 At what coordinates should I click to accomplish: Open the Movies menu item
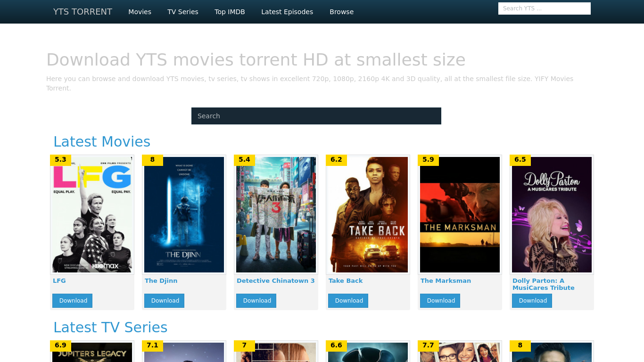(140, 12)
